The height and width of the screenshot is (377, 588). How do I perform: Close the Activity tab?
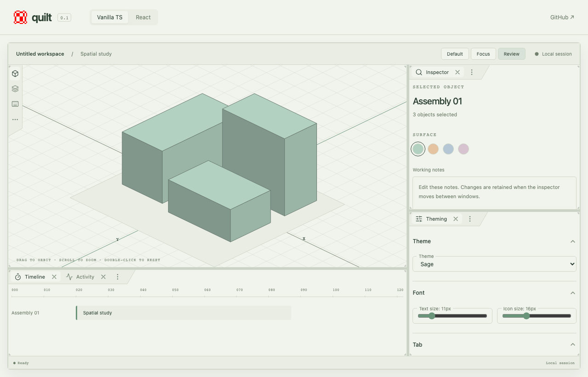click(x=103, y=277)
